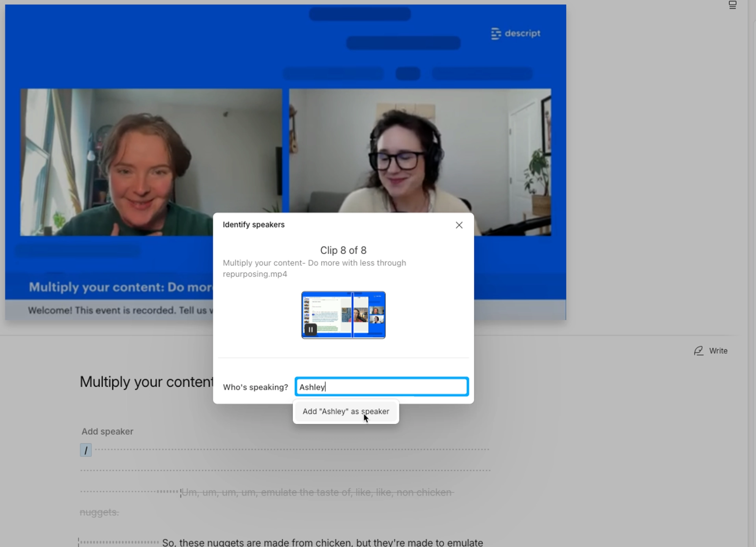Click the Who's speaking input field
This screenshot has height=547, width=756.
pos(381,387)
